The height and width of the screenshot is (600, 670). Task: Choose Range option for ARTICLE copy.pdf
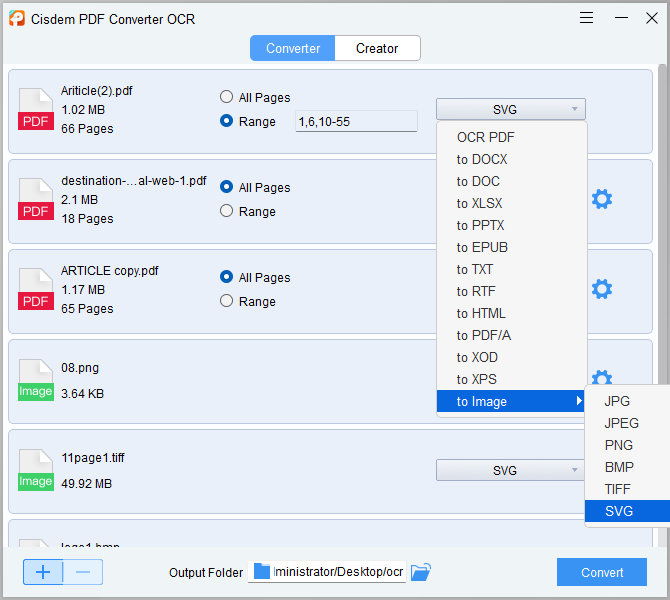(227, 301)
